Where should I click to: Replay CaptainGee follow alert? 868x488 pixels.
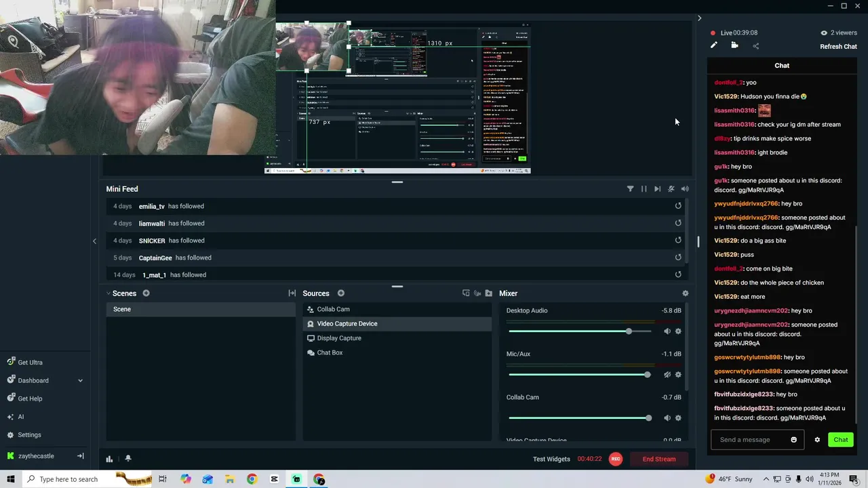click(678, 258)
